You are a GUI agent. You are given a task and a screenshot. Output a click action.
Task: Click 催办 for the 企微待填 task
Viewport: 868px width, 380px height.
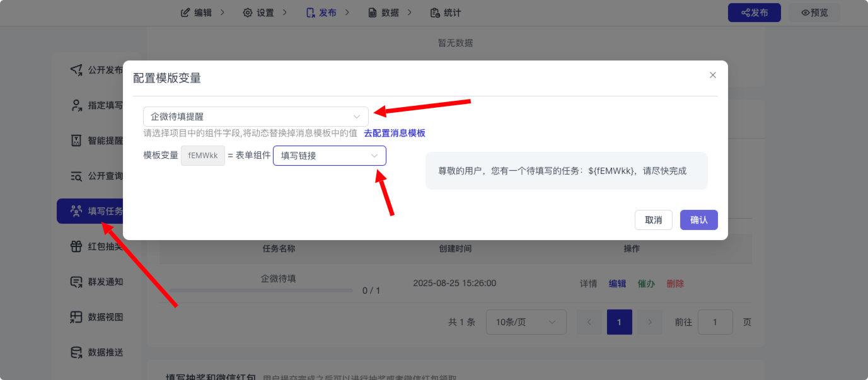[646, 284]
